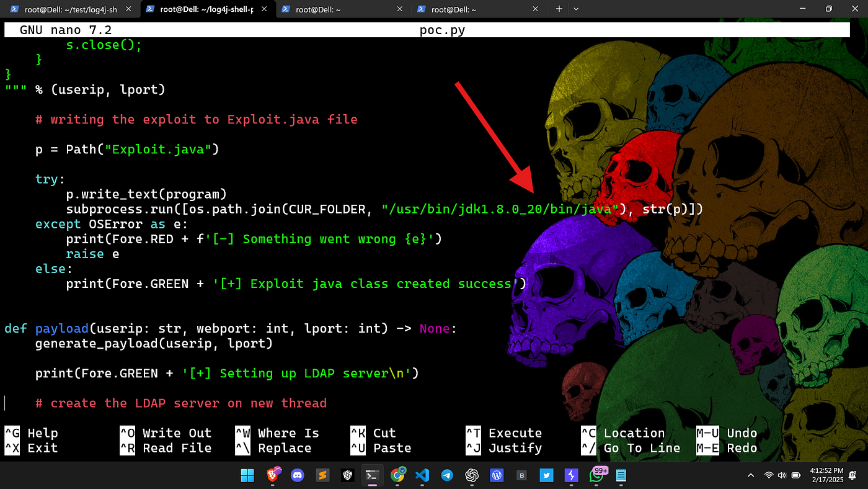868x489 pixels.
Task: Click the 'def payload(userip: str...' definition line
Action: pos(231,328)
